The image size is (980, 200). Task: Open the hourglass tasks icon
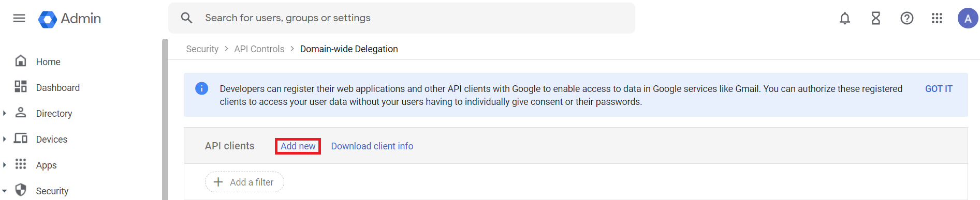point(876,18)
